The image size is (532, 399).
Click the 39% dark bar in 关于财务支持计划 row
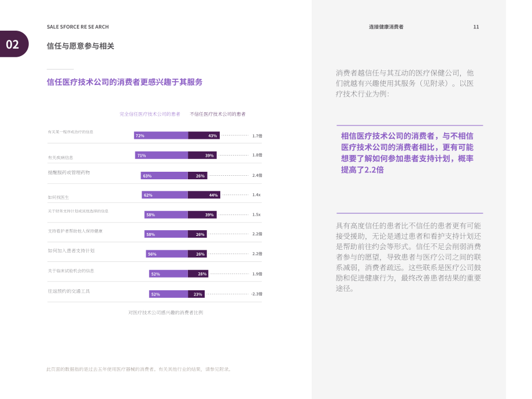click(x=202, y=215)
